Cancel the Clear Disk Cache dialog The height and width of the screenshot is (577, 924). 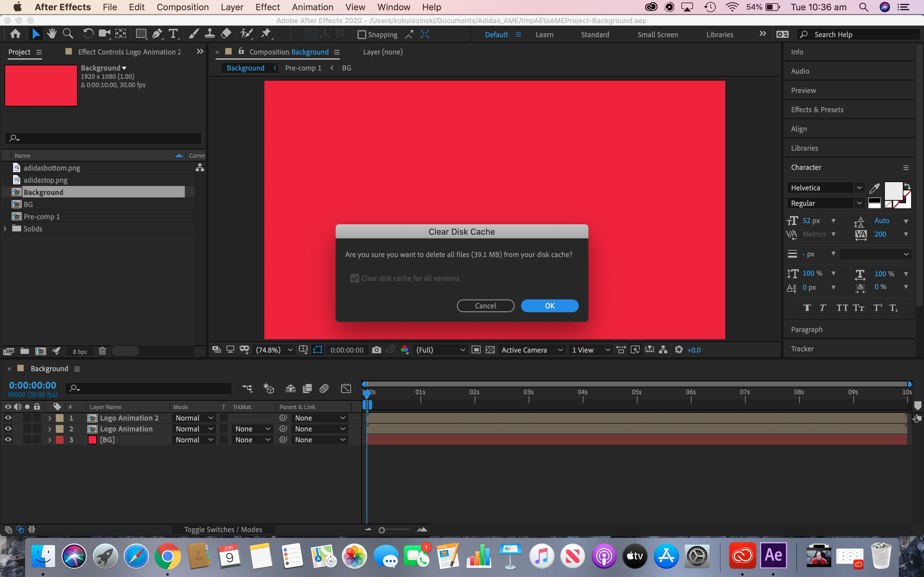point(485,305)
